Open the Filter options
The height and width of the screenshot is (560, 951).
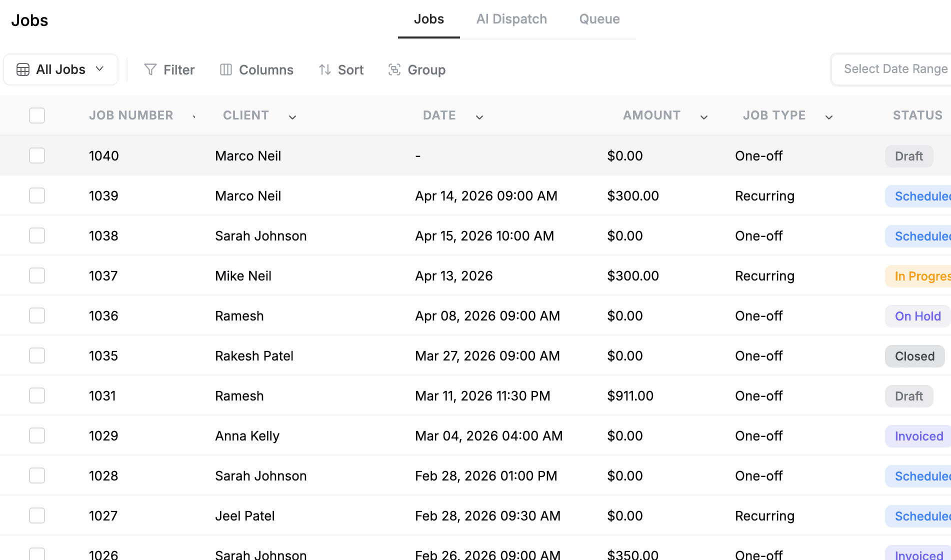[x=169, y=69]
